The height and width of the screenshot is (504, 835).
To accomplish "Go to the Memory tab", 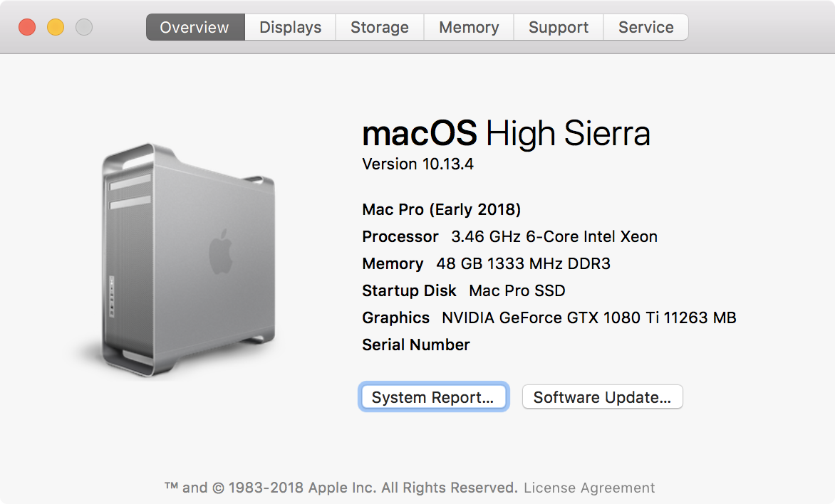I will pyautogui.click(x=469, y=28).
